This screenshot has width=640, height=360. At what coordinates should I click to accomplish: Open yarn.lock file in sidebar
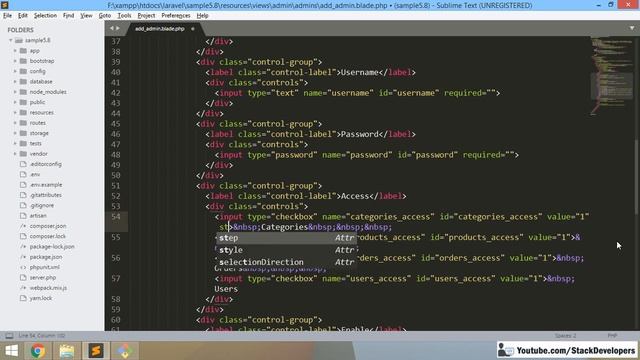click(40, 298)
